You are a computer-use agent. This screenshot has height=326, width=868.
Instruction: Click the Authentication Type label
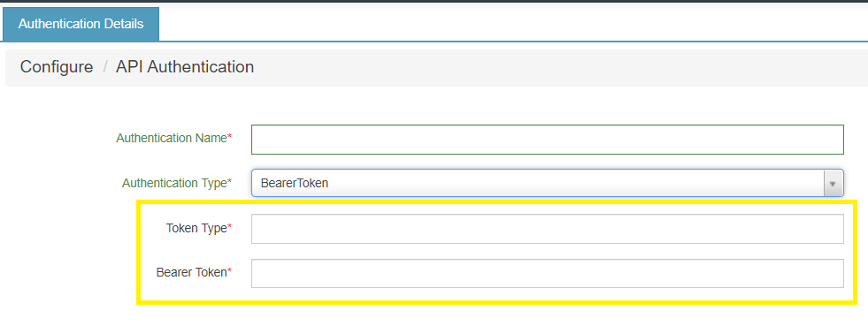(174, 183)
